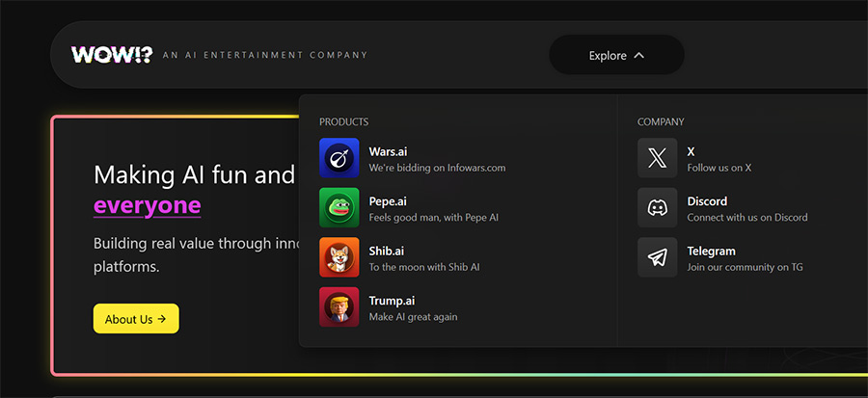Image resolution: width=868 pixels, height=398 pixels.
Task: Open the Pepe.ai frog icon
Action: pos(339,208)
